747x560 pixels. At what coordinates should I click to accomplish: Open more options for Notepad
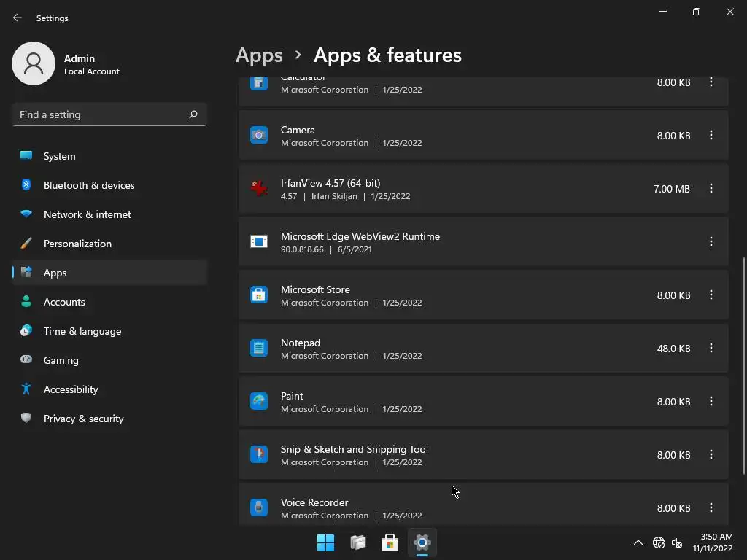click(711, 349)
